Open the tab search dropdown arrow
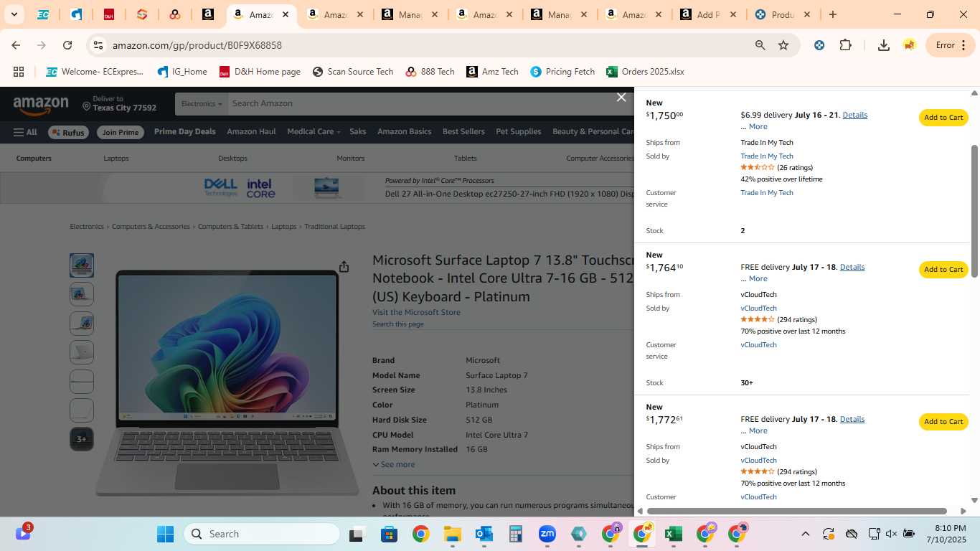This screenshot has height=551, width=980. click(14, 14)
